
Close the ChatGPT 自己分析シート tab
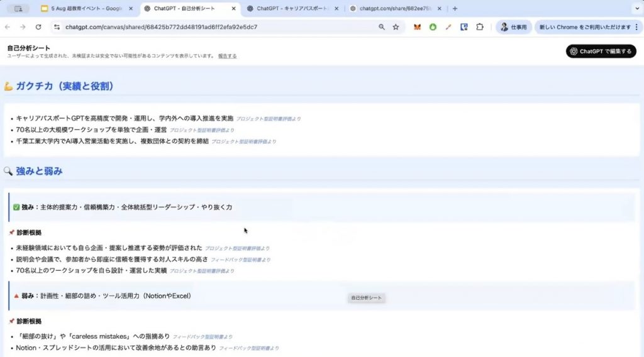click(x=233, y=9)
